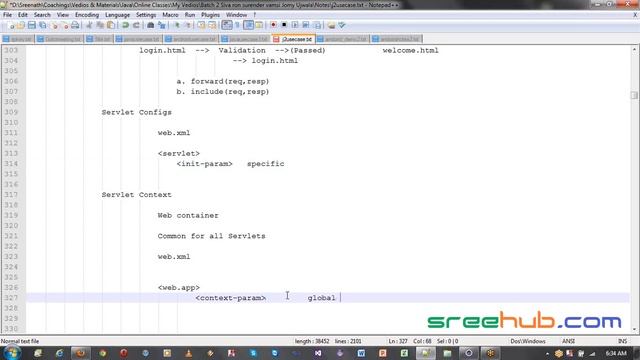Open the ? help menu
Viewport: 640px width, 360px height.
255,15
